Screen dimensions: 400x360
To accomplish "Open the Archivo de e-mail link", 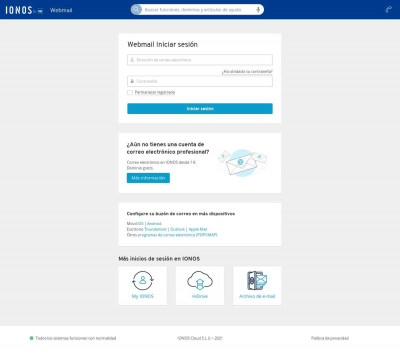I will (x=257, y=296).
